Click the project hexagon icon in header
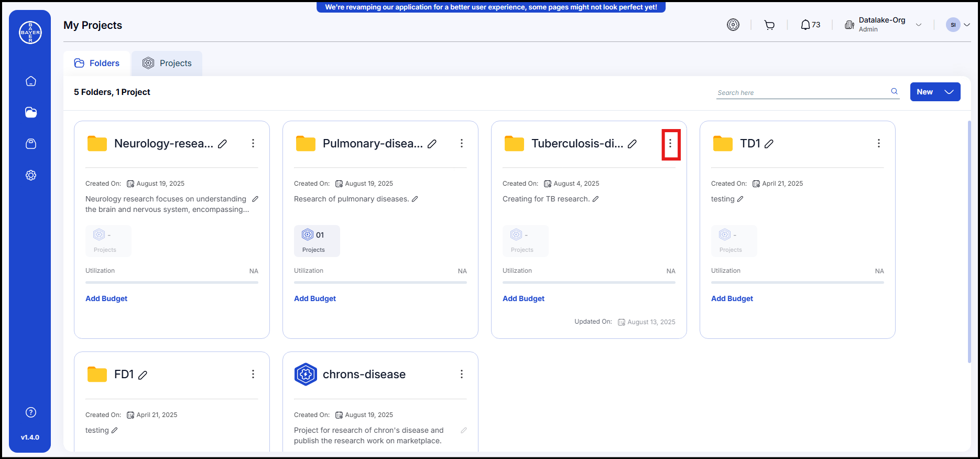Viewport: 980px width, 459px height. [733, 25]
